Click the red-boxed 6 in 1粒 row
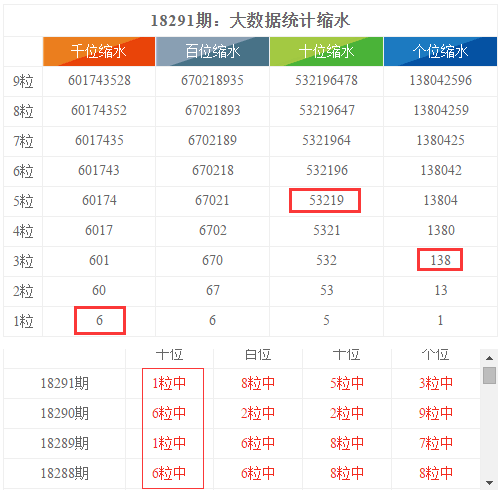Viewport: 498px width, 490px height. pyautogui.click(x=100, y=320)
